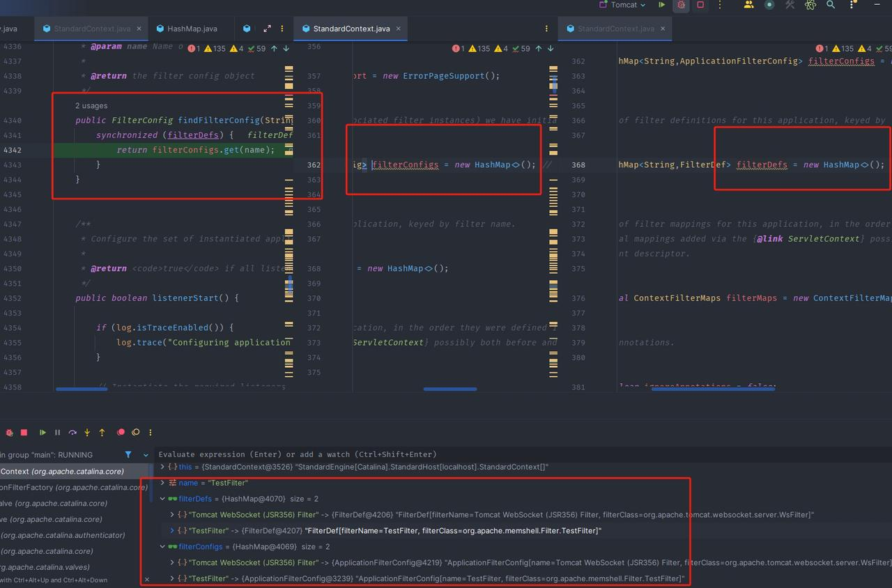Stop the running Tomcat configuration from the top toolbar

click(700, 5)
